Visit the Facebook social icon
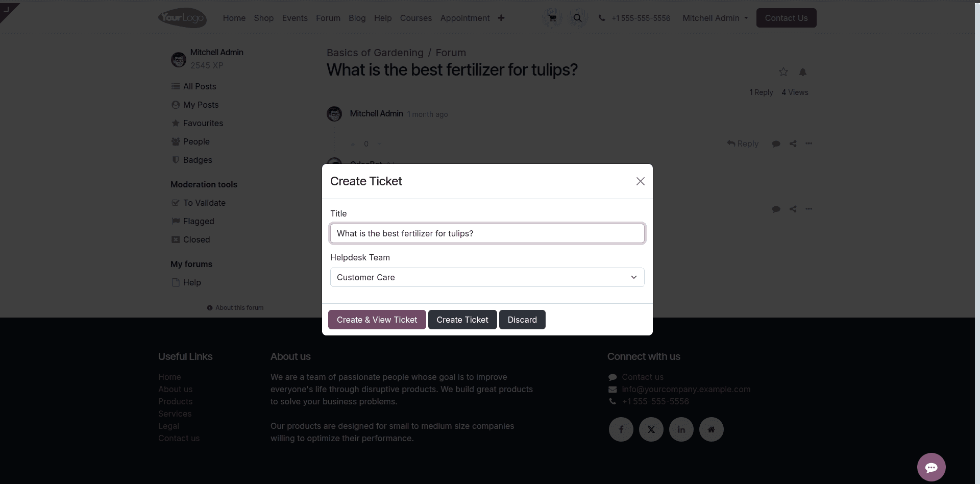 pos(621,429)
